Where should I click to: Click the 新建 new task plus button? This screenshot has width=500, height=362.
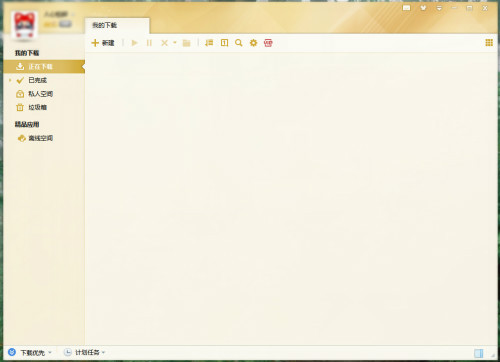[103, 43]
